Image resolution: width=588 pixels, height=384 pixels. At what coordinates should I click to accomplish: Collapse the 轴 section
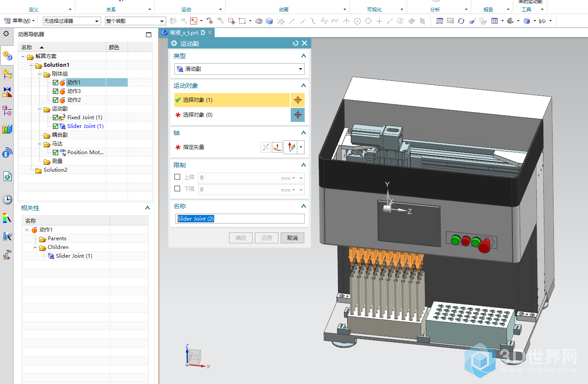(x=303, y=133)
